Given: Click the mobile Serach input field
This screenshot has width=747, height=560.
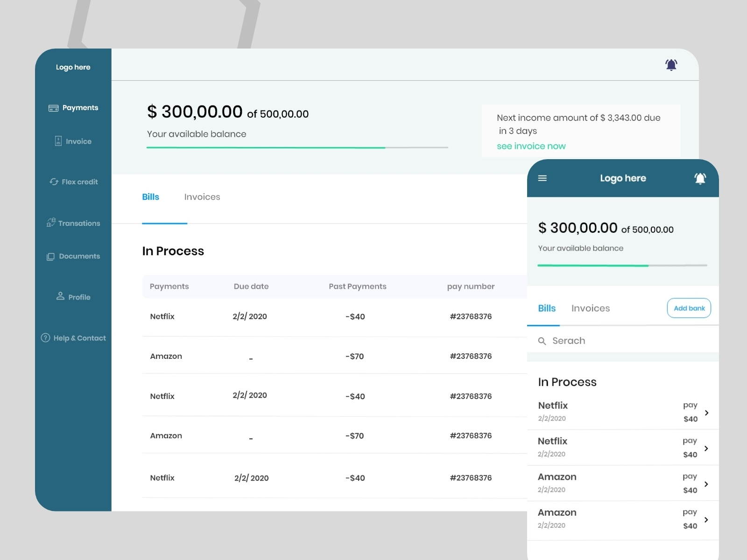Looking at the screenshot, I should 626,341.
